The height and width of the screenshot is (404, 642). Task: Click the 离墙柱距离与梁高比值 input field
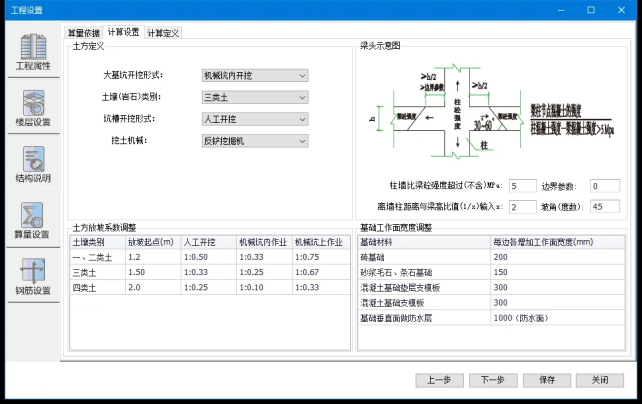tap(522, 207)
